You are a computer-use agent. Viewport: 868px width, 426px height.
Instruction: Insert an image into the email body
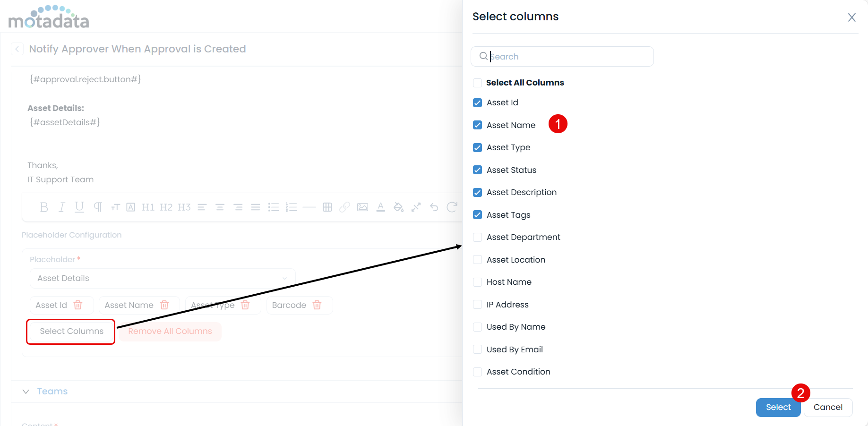(x=362, y=207)
